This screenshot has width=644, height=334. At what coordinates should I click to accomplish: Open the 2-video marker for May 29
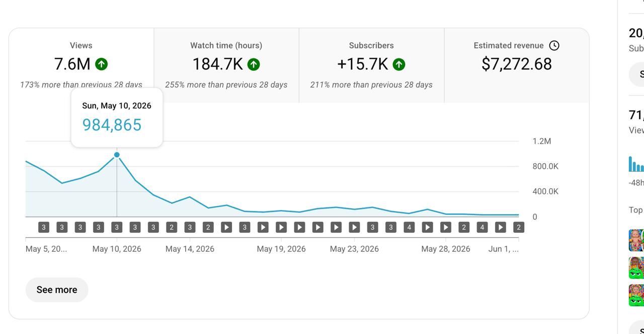click(464, 227)
